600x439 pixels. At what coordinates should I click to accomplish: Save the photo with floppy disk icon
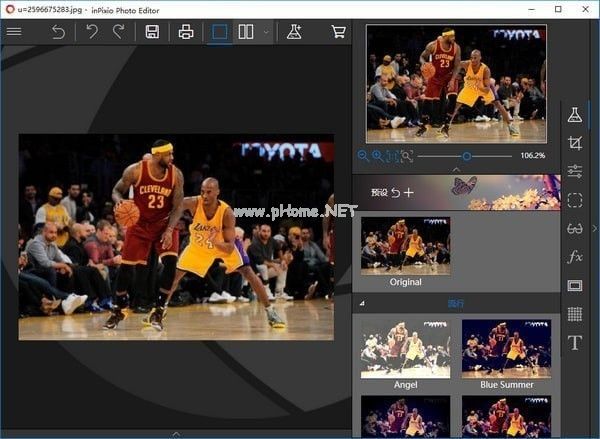click(x=152, y=32)
